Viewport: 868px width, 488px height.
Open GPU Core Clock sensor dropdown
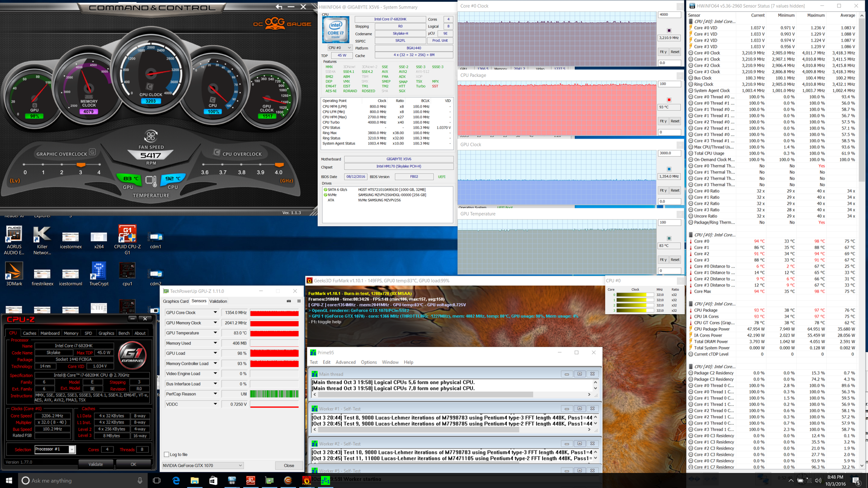click(x=215, y=312)
